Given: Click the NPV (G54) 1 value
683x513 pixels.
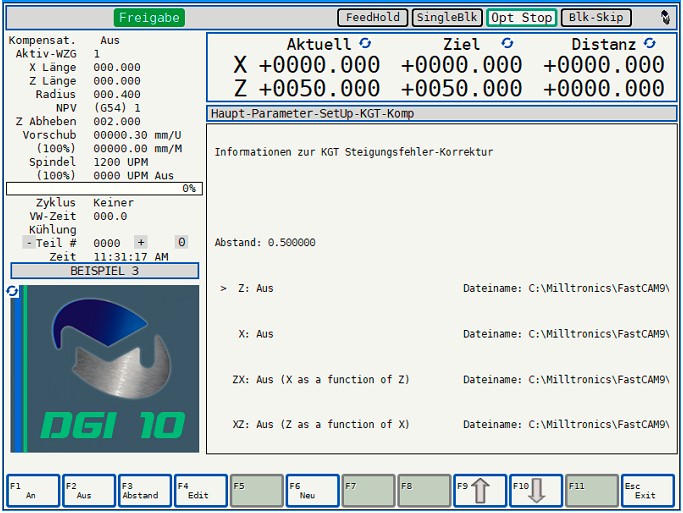Looking at the screenshot, I should [x=117, y=108].
